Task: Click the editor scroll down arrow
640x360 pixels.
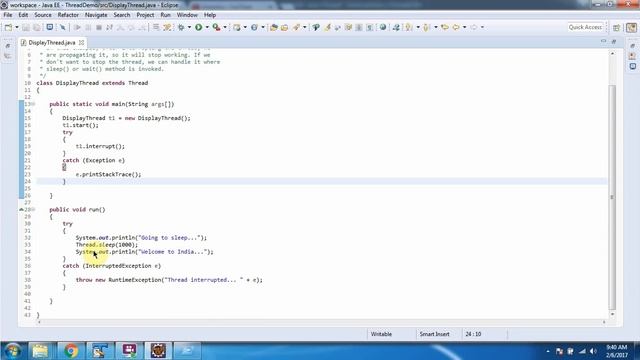Action: pos(612,314)
